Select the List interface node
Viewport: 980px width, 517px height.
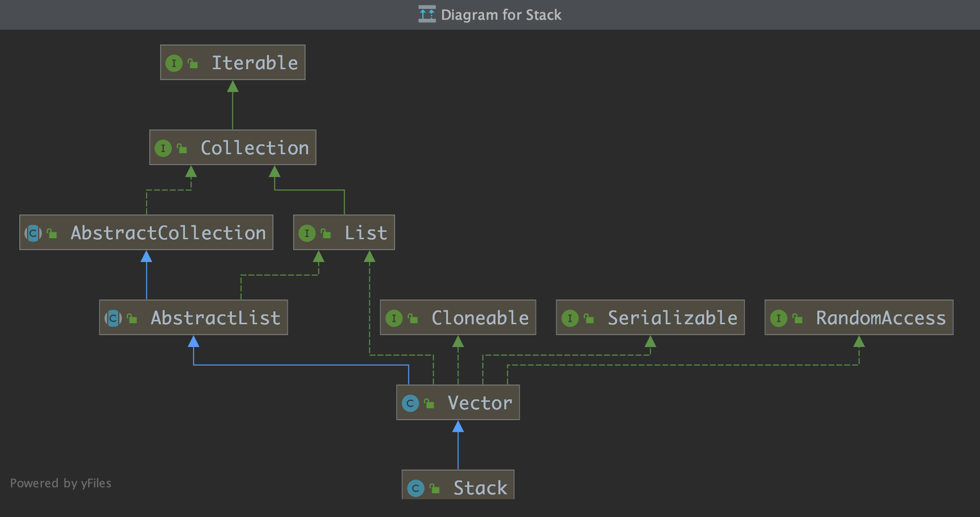coord(344,232)
